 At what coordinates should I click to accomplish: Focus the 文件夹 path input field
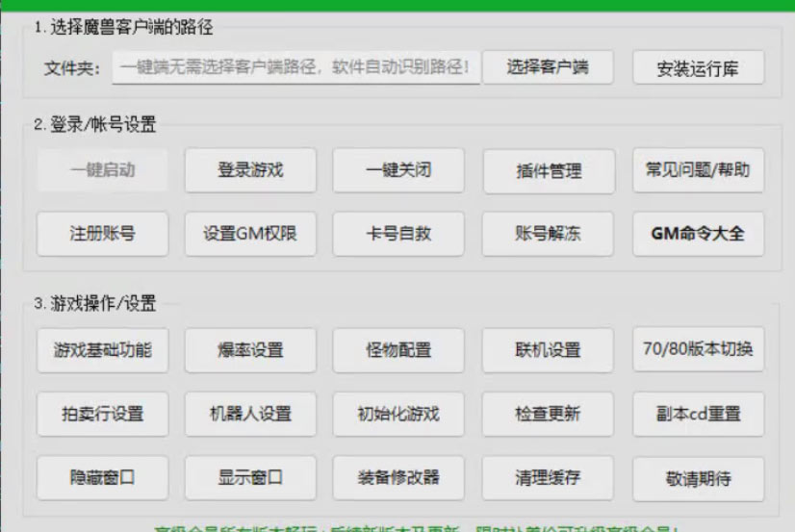(296, 67)
